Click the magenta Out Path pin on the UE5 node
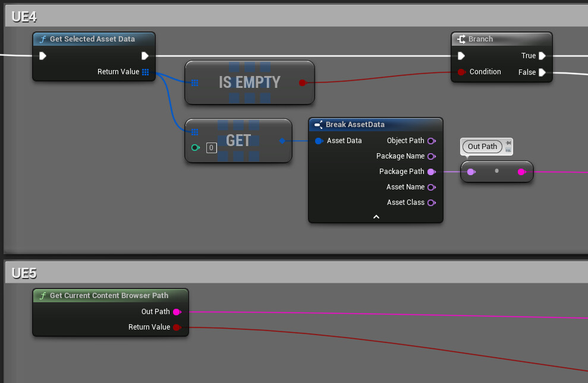This screenshot has width=588, height=383. pyautogui.click(x=178, y=311)
